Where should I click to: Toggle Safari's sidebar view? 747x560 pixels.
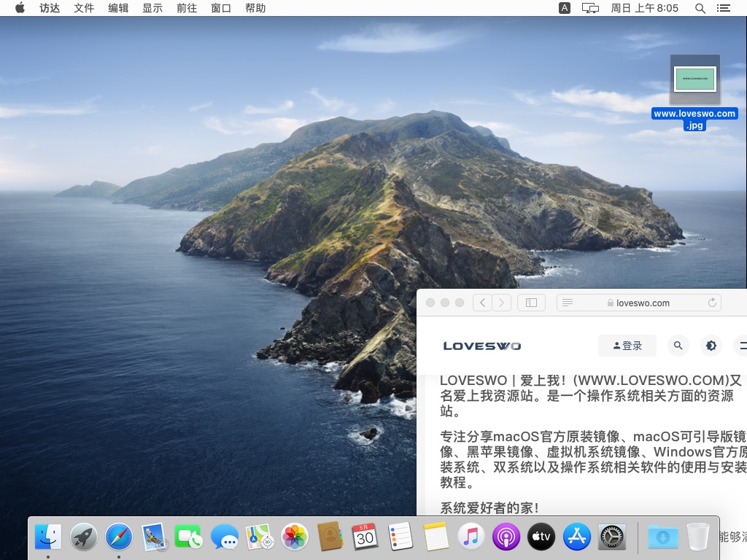pos(531,303)
